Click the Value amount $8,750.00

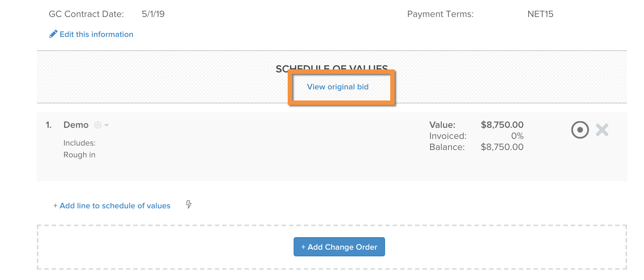tap(502, 125)
